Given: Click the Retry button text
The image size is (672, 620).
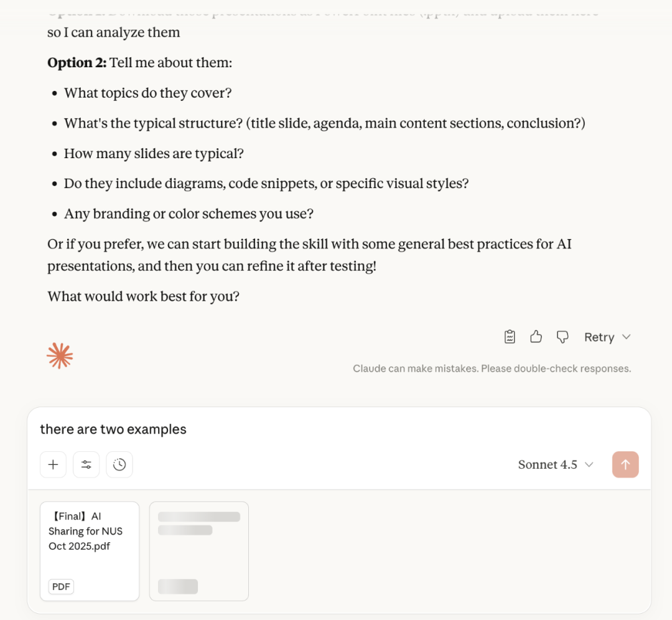Looking at the screenshot, I should coord(599,337).
